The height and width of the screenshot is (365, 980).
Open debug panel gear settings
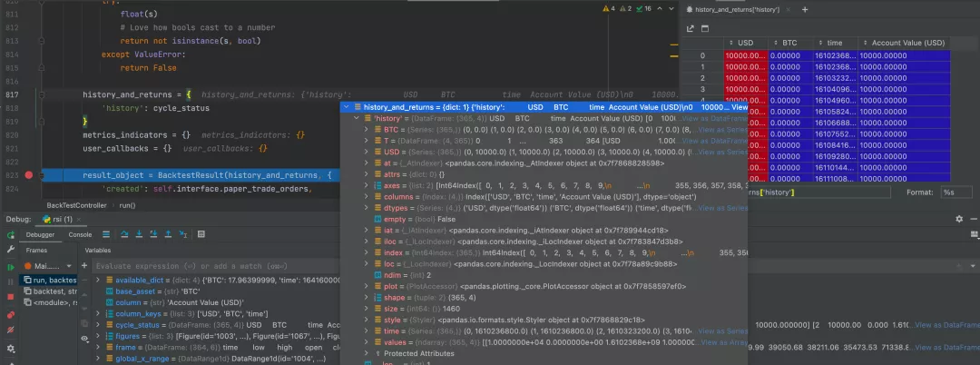(x=11, y=348)
